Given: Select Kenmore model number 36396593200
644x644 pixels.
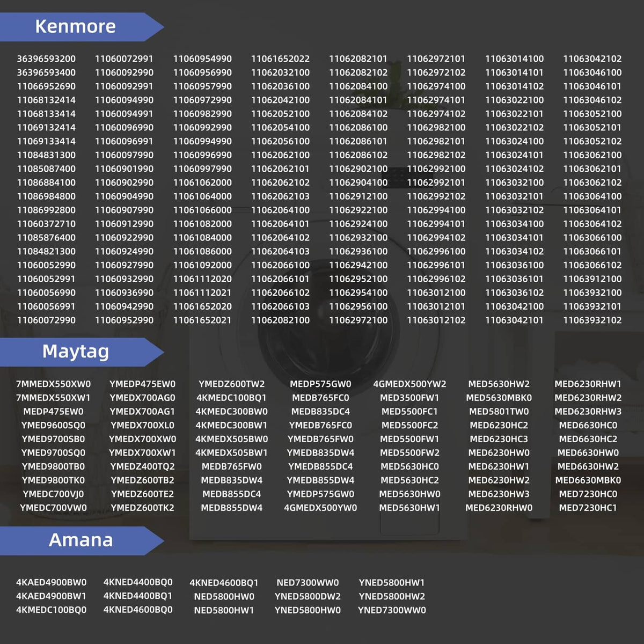Looking at the screenshot, I should click(x=46, y=58).
